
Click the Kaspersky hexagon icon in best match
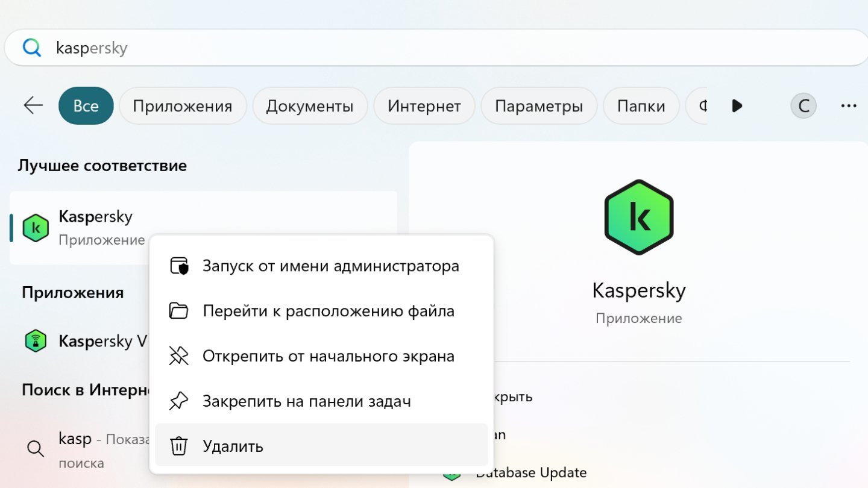(x=36, y=228)
